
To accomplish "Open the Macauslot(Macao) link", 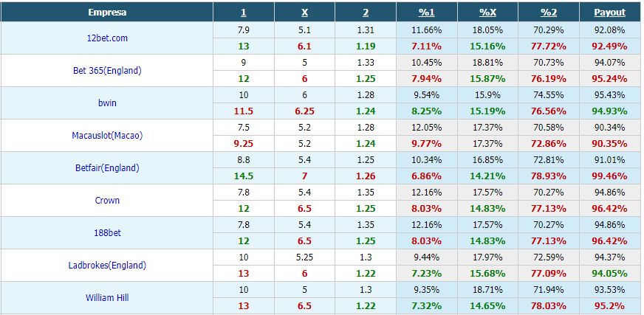I will point(107,135).
